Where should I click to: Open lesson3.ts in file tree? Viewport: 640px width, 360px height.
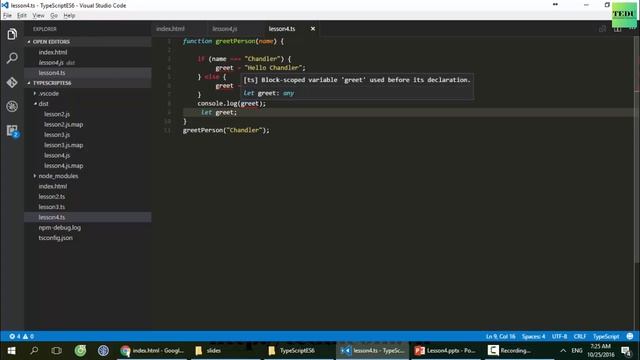[x=51, y=207]
